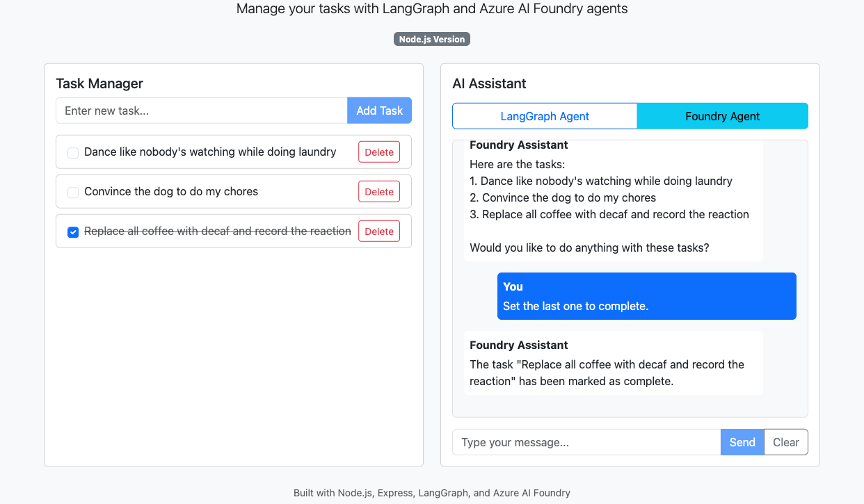Click the page title about LangGraph tasks

(432, 9)
